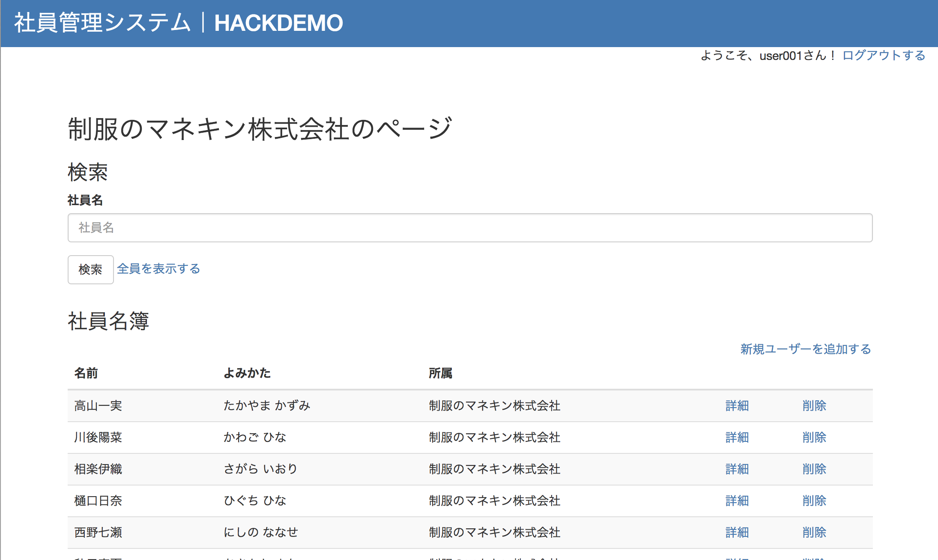Click the reading さがら いおり
Screen dimensions: 938x560
[260, 469]
